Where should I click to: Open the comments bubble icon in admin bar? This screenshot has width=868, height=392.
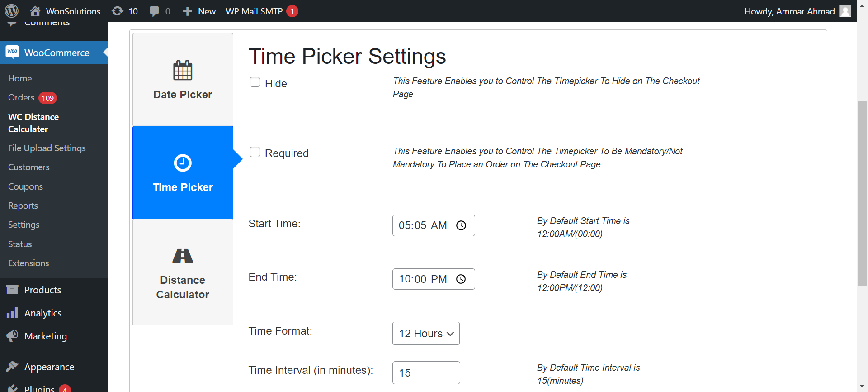coord(159,11)
